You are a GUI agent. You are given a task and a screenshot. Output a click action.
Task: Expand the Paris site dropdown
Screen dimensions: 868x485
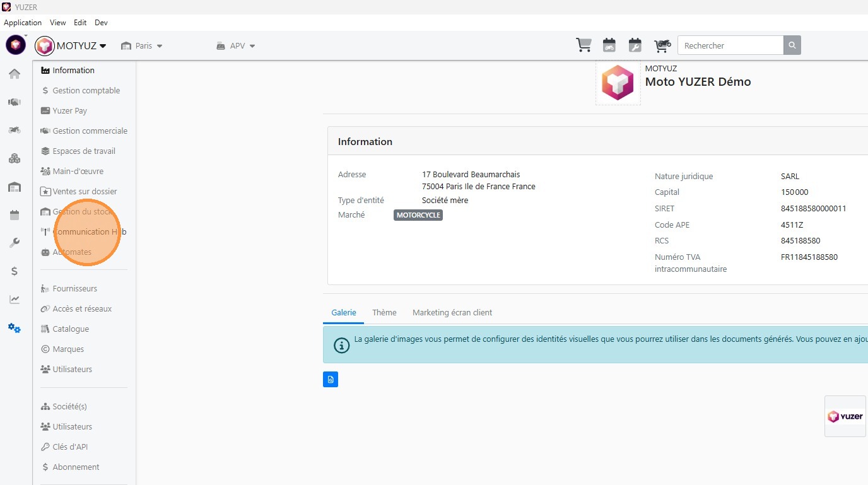(x=142, y=45)
